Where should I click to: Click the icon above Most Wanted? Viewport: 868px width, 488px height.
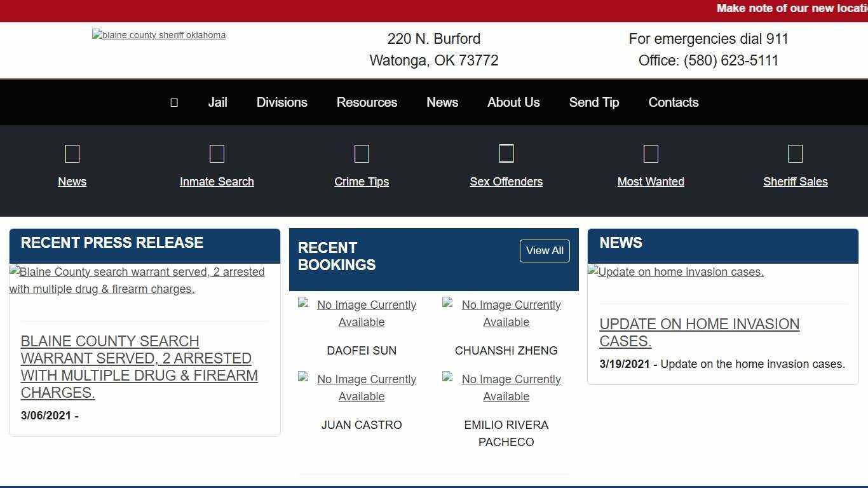tap(651, 154)
